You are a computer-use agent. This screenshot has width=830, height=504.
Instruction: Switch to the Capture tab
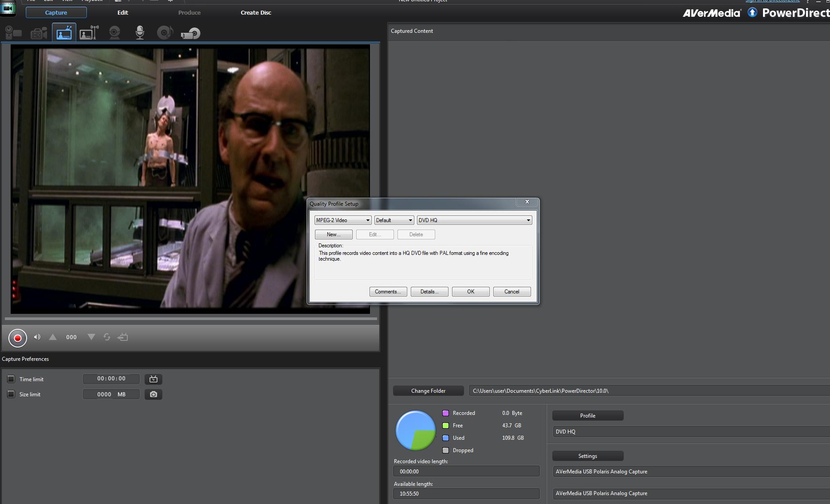(x=56, y=12)
